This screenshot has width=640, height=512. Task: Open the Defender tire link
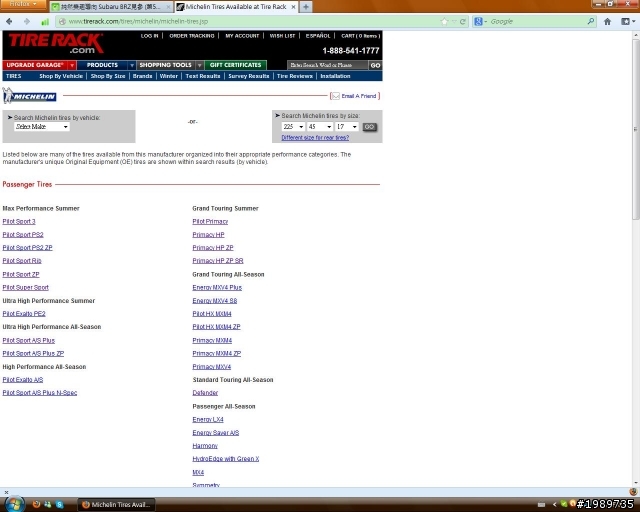click(205, 393)
